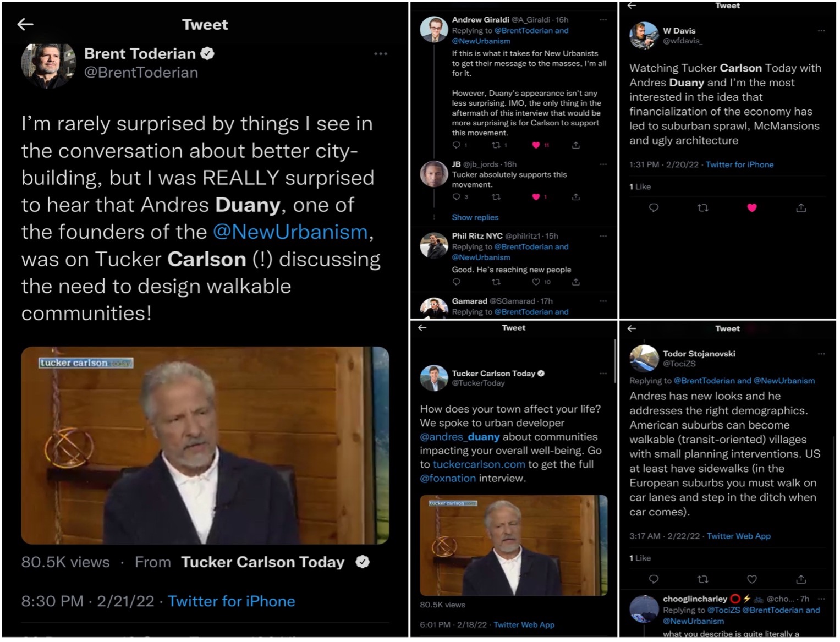Play the Tucker Carlson Today video in Brent's tweet
Screen dimensions: 840x642
(x=205, y=445)
